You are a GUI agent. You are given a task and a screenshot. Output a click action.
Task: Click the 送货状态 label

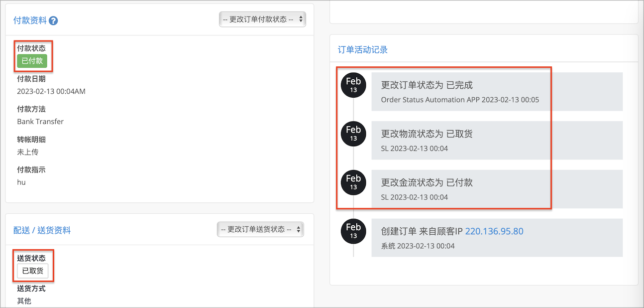pos(31,258)
